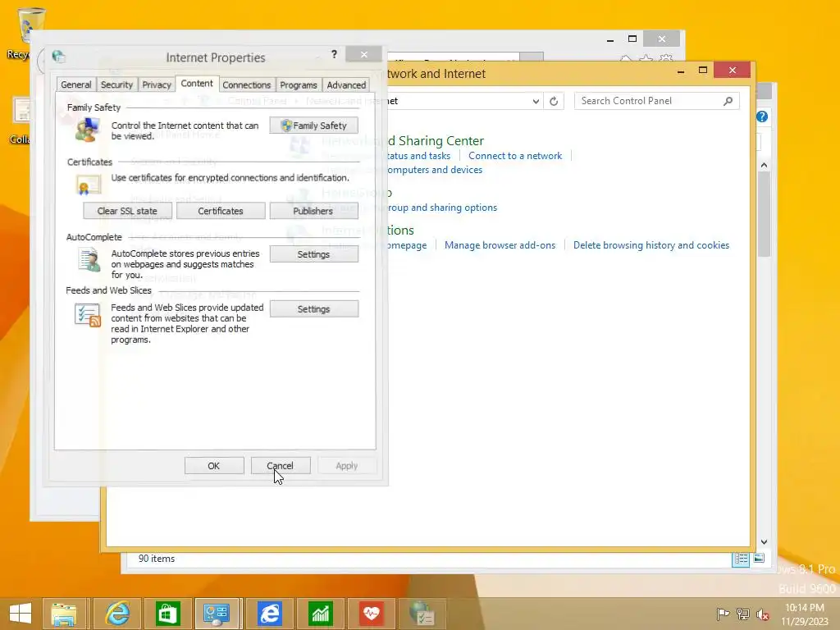Open the General tab in Internet Properties
The width and height of the screenshot is (840, 630).
coord(76,84)
